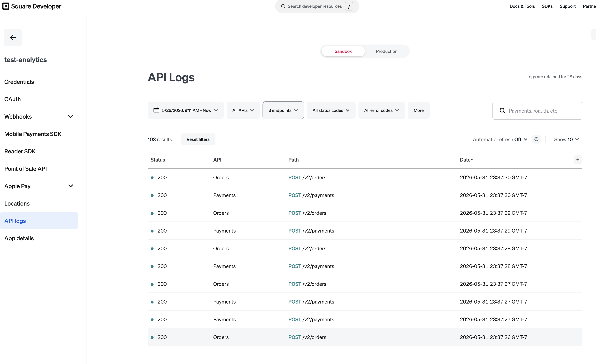Click the magnifier icon in logs search
This screenshot has height=364, width=596.
(x=502, y=111)
